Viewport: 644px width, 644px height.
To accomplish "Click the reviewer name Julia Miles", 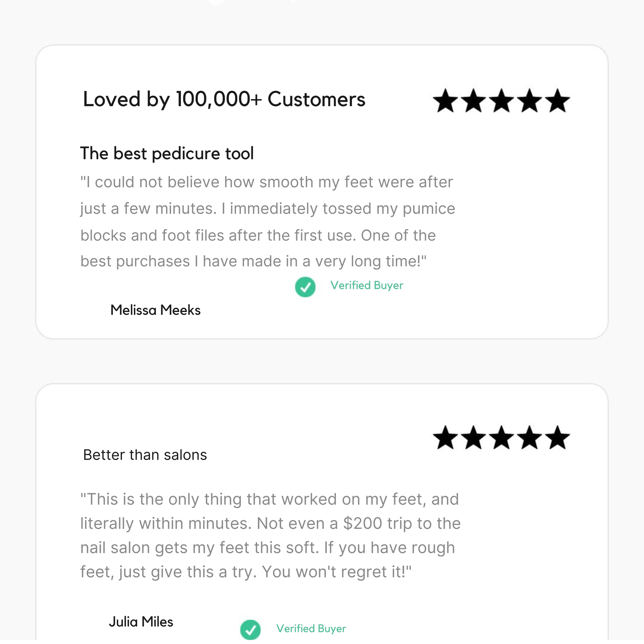I will pyautogui.click(x=141, y=622).
